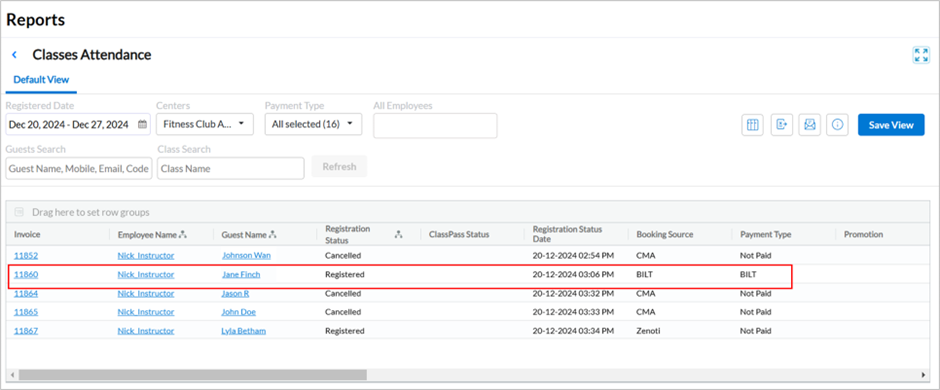The width and height of the screenshot is (940, 390).
Task: Open the column chooser icon
Action: click(x=752, y=125)
